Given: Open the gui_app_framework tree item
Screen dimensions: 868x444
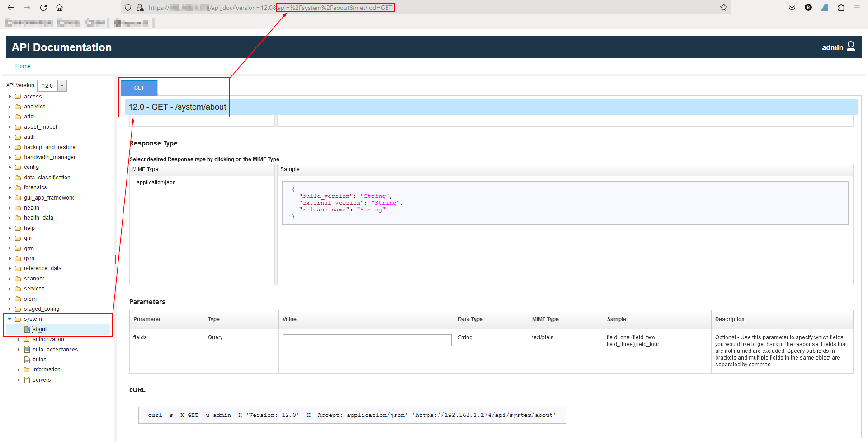Looking at the screenshot, I should [49, 198].
